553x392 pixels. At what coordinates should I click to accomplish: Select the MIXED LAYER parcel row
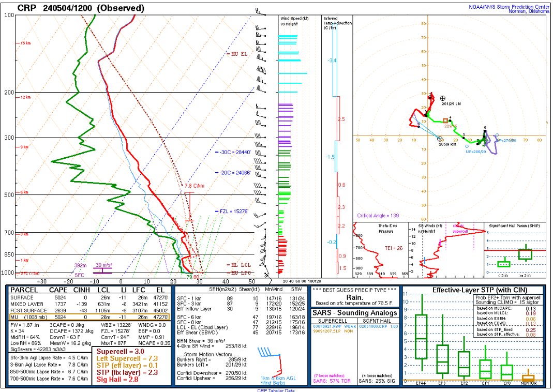pyautogui.click(x=88, y=304)
